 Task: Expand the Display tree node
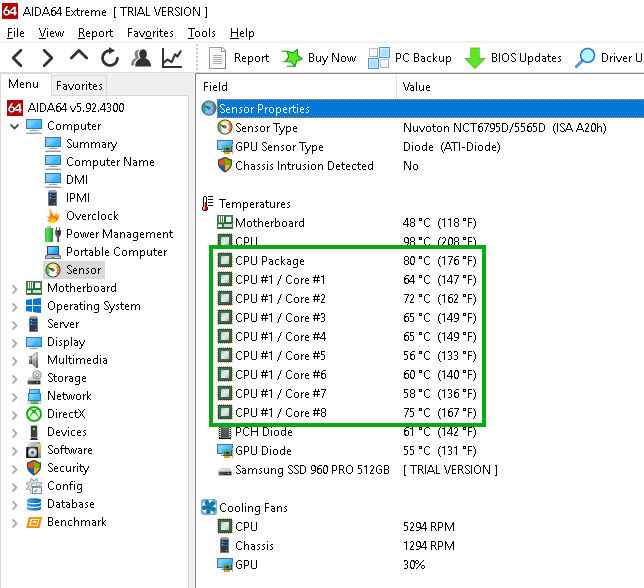click(x=14, y=343)
